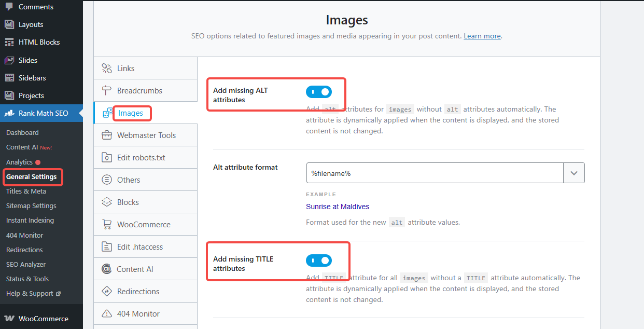Screen dimensions: 644x329
Task: Expand the Alt attribute format dropdown
Action: pos(575,173)
